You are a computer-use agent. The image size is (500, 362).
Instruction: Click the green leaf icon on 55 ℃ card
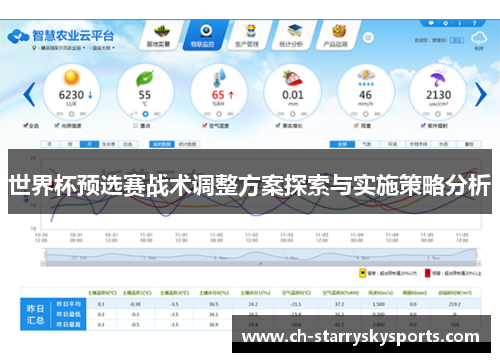(145, 78)
